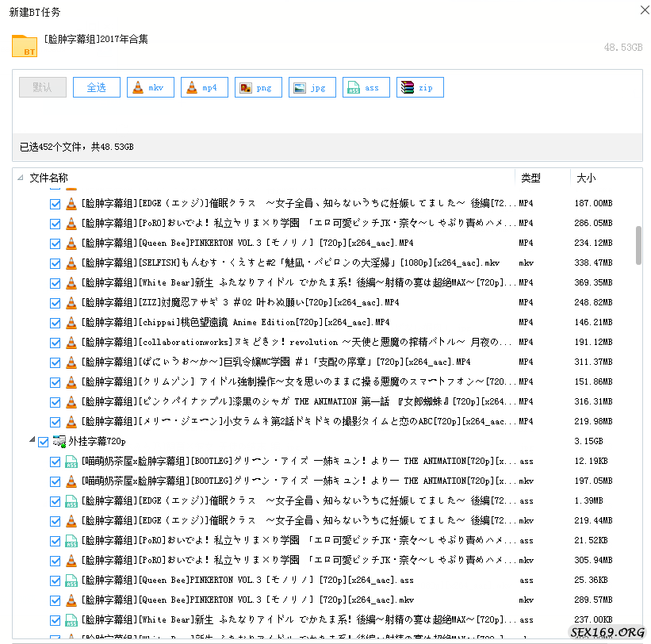
Task: Toggle checkbox for the 187.00MB MP4 file
Action: (x=56, y=204)
